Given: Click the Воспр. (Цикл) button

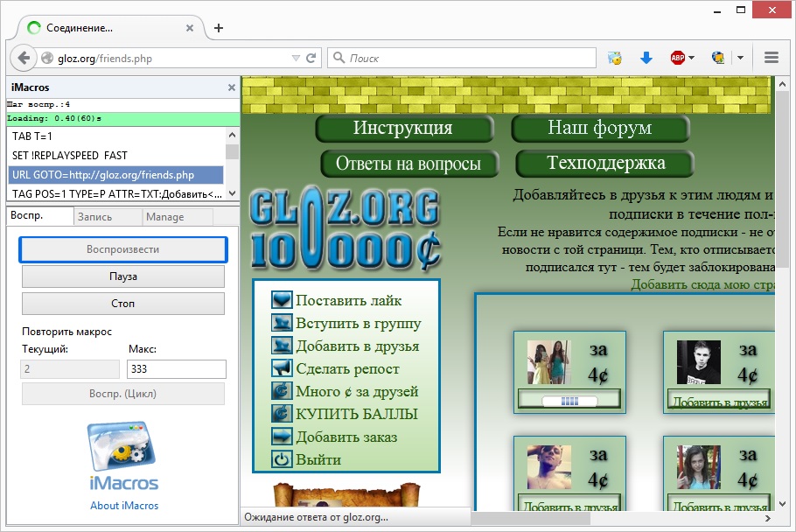Looking at the screenshot, I should click(x=122, y=394).
